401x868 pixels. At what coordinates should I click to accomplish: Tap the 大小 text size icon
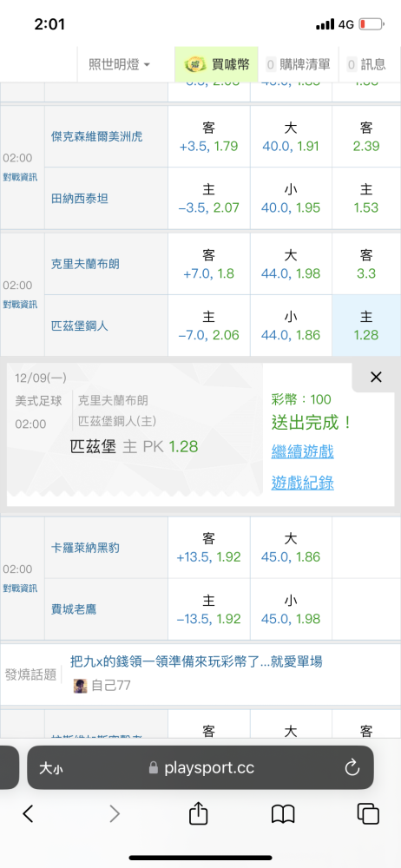click(x=50, y=768)
